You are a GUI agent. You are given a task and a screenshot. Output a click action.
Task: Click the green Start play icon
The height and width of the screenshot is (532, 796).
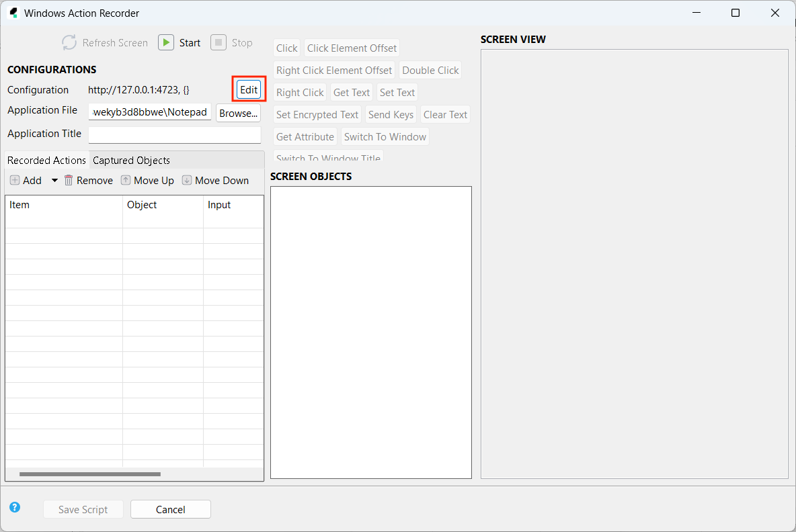tap(166, 42)
